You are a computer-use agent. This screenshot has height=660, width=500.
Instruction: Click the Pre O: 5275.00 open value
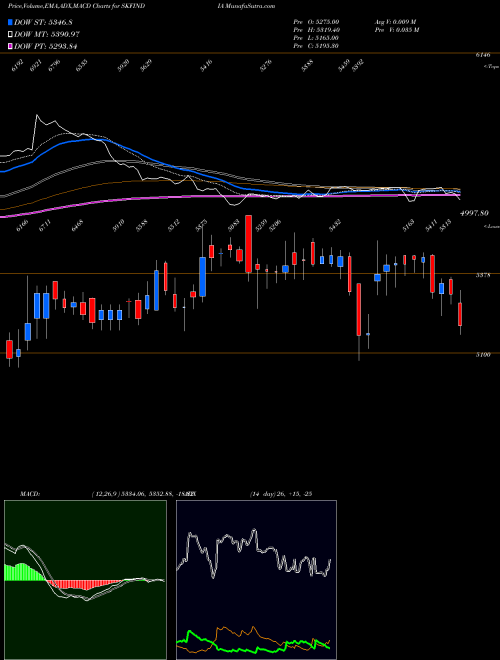(x=316, y=21)
